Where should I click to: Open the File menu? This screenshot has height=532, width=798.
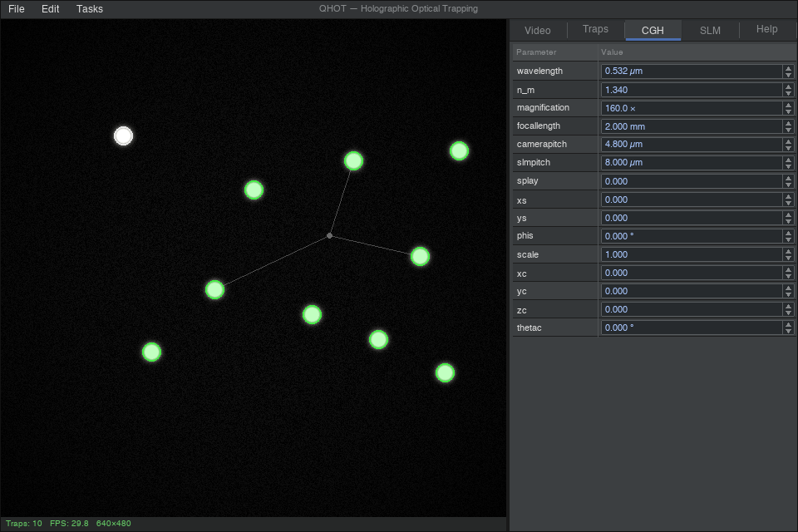point(17,9)
